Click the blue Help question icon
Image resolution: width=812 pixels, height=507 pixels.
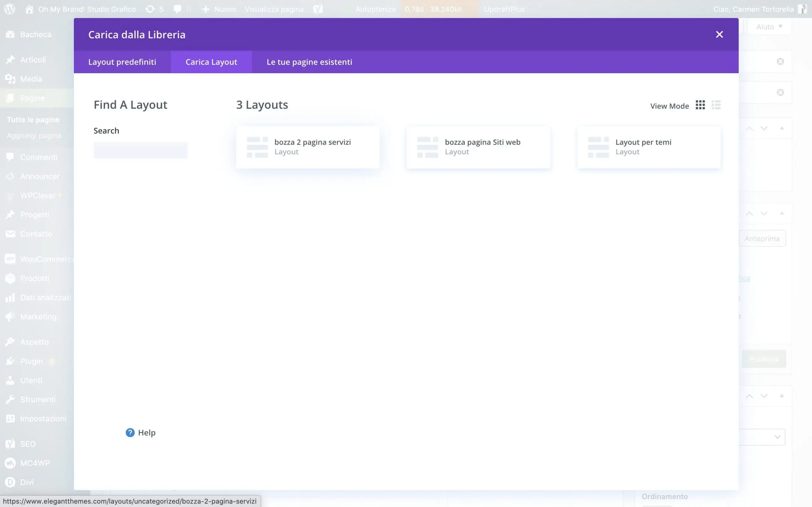[x=130, y=433]
